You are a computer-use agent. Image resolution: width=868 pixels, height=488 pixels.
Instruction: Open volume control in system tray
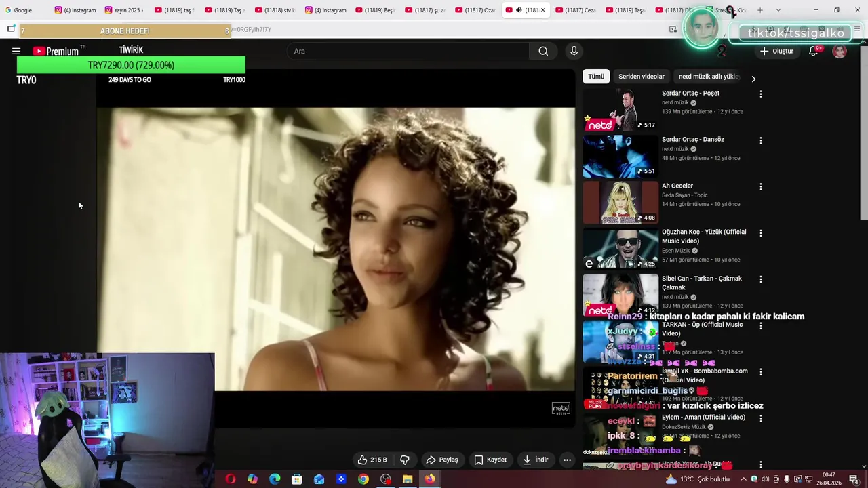765,479
